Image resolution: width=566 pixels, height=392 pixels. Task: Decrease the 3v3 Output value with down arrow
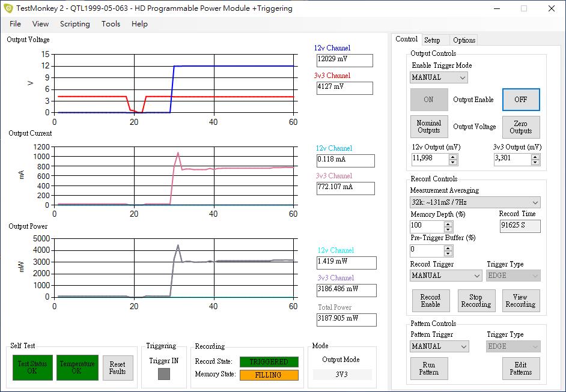click(535, 162)
